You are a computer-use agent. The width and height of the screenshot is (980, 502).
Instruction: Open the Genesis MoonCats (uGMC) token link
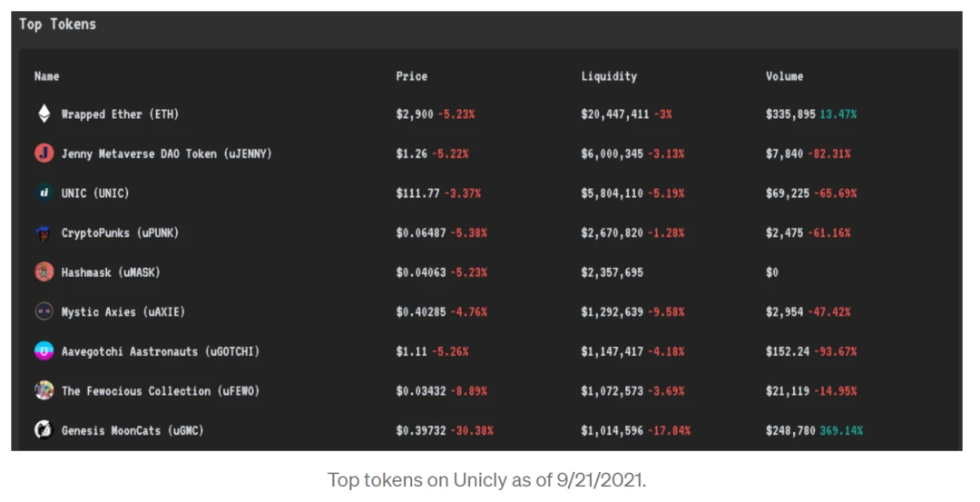point(132,430)
